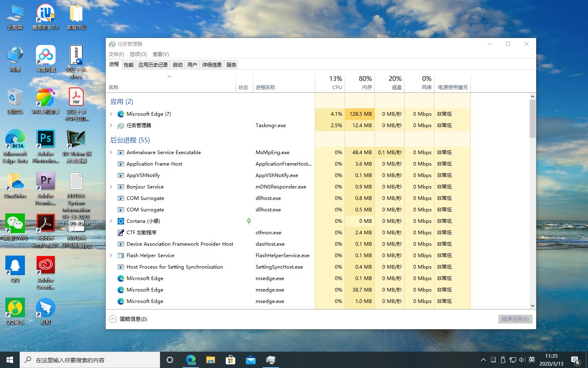This screenshot has width=588, height=368.
Task: Open the 见证十岁 PDF file icon
Action: point(76,105)
